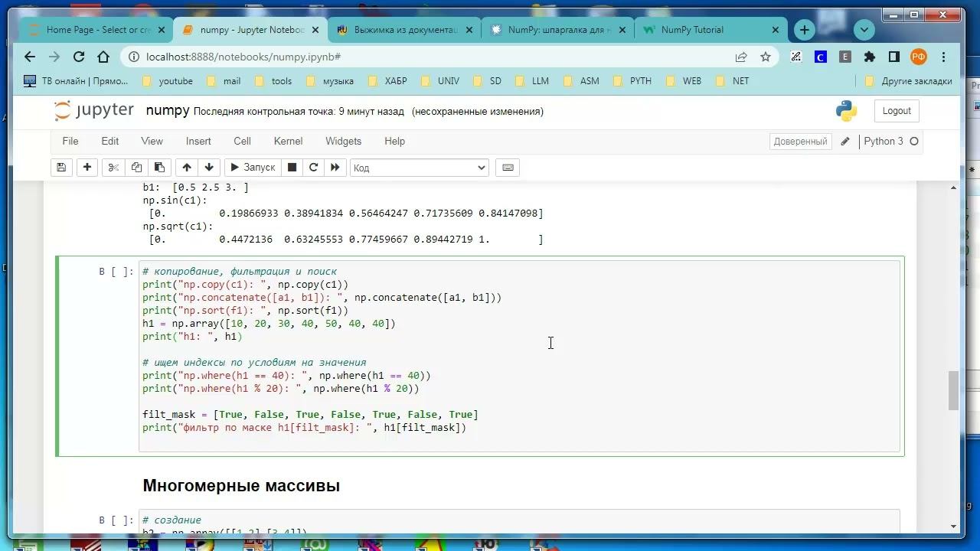This screenshot has width=980, height=551.
Task: Rename notebook by clicking numpy title
Action: 168,110
